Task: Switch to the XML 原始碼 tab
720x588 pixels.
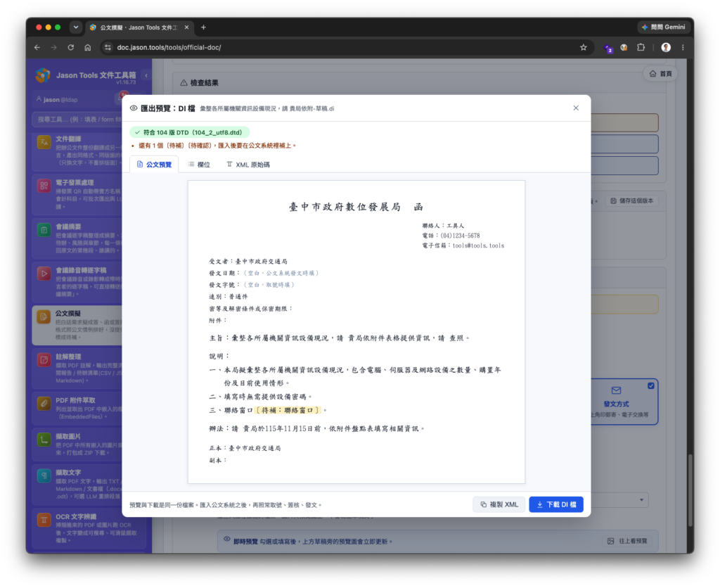Action: coord(248,165)
